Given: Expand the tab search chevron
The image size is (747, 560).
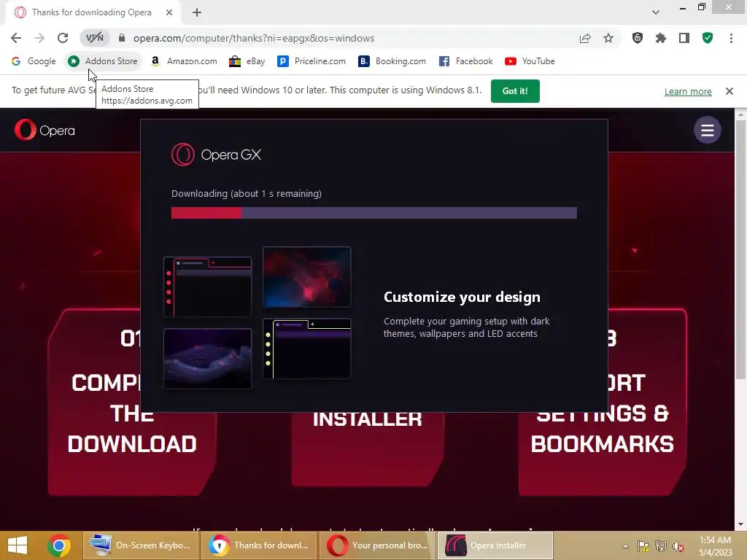Looking at the screenshot, I should [656, 12].
